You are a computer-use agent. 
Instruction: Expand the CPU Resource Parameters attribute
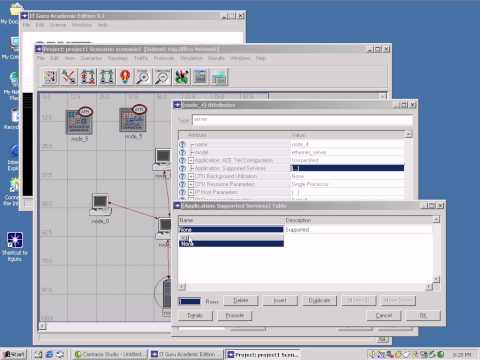[x=191, y=184]
